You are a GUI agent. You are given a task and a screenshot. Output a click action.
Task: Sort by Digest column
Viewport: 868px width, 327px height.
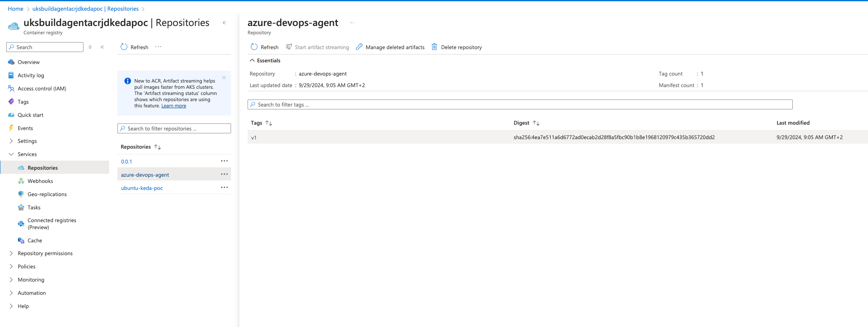point(536,123)
